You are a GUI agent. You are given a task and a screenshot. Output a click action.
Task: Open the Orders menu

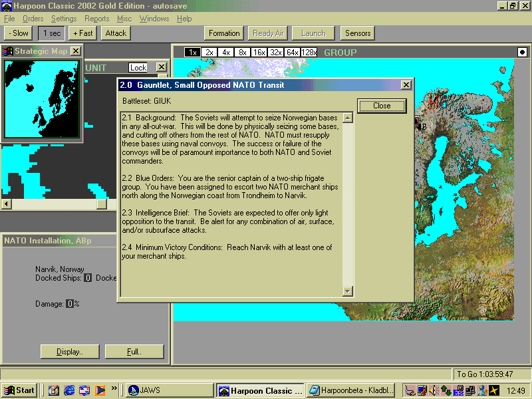[33, 19]
